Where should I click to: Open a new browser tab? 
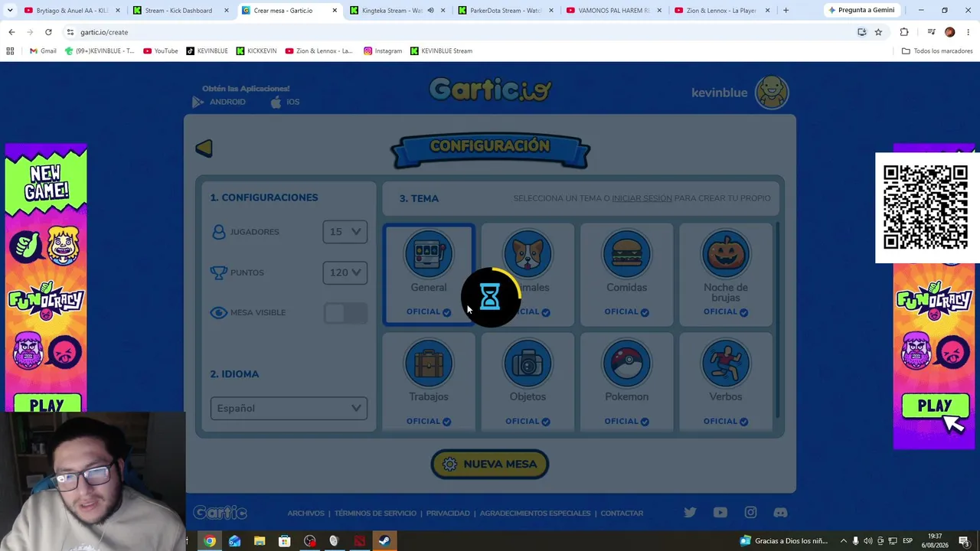786,11
